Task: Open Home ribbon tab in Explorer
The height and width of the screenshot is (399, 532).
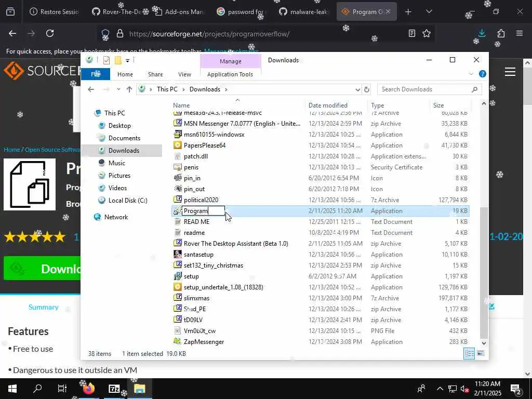Action: tap(125, 74)
